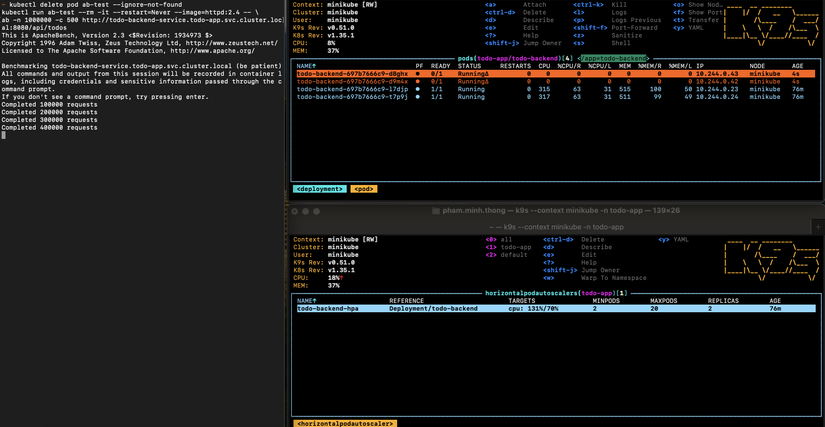Click the pod breadcrumb in pods view

pos(364,189)
